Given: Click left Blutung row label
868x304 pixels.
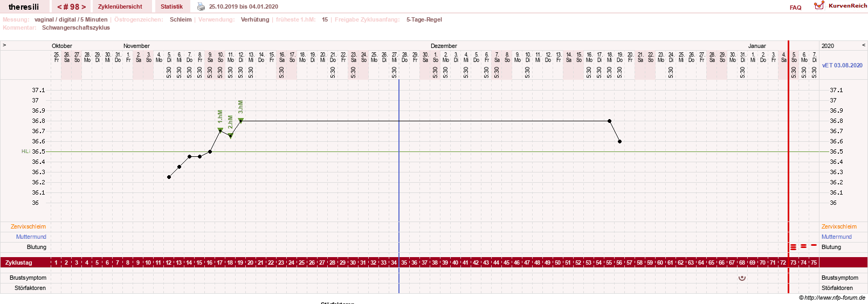Looking at the screenshot, I should coord(37,247).
